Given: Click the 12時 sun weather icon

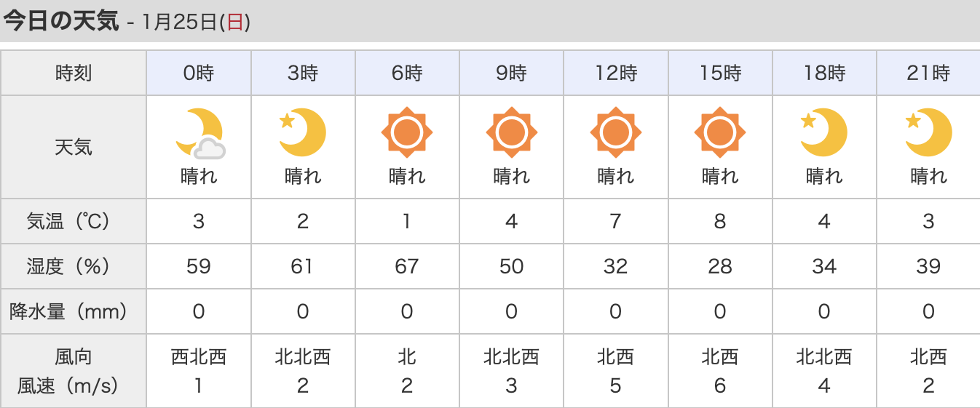Looking at the screenshot, I should (616, 132).
